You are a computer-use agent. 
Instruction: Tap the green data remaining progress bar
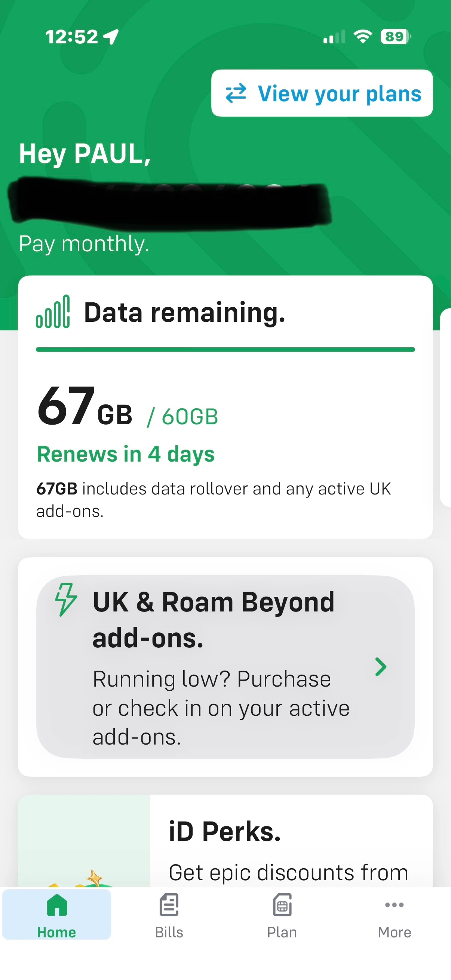[225, 349]
